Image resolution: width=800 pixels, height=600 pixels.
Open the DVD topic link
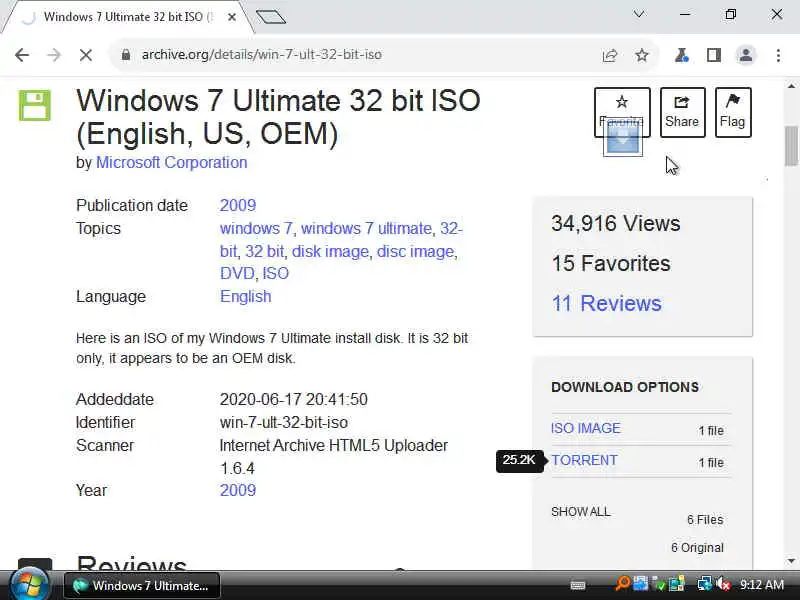237,273
